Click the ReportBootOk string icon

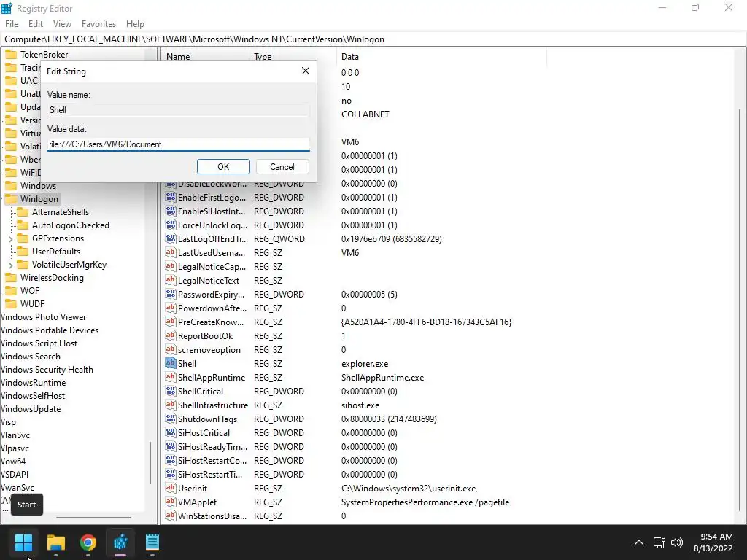[170, 335]
